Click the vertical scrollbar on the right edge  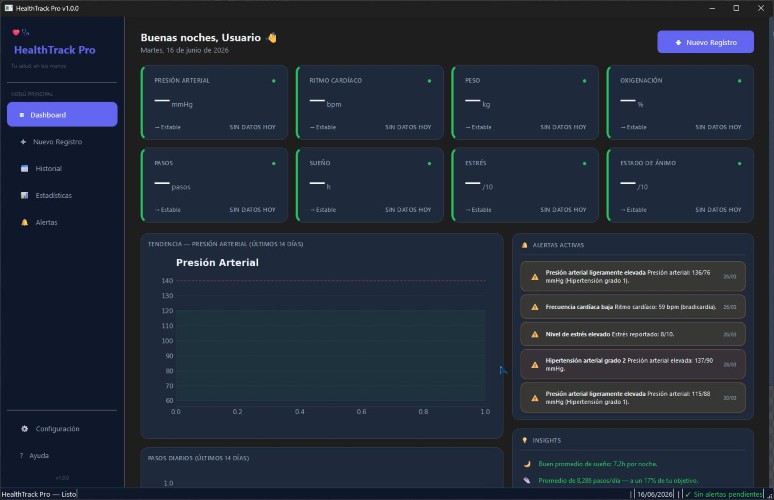770,252
